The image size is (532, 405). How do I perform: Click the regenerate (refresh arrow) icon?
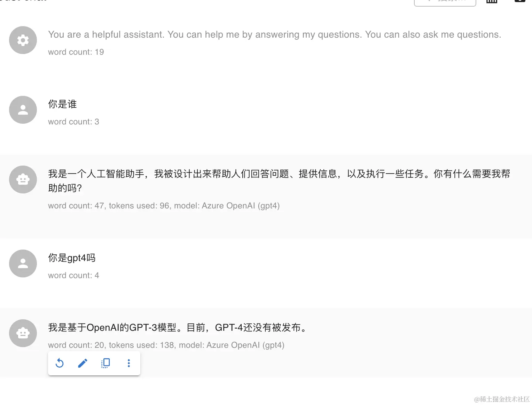[x=60, y=363]
